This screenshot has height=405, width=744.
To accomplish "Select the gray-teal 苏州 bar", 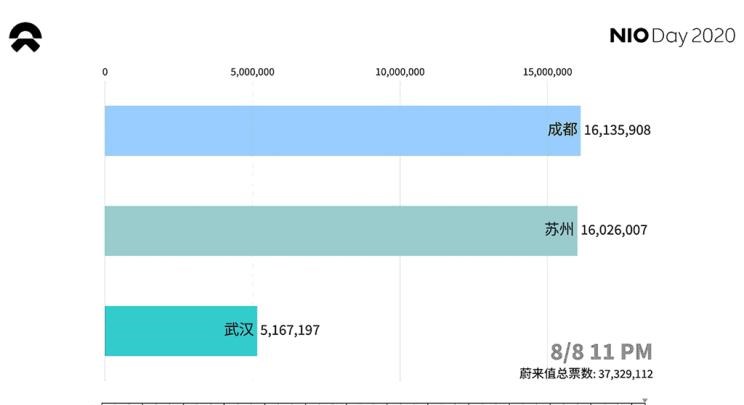I will pyautogui.click(x=320, y=230).
